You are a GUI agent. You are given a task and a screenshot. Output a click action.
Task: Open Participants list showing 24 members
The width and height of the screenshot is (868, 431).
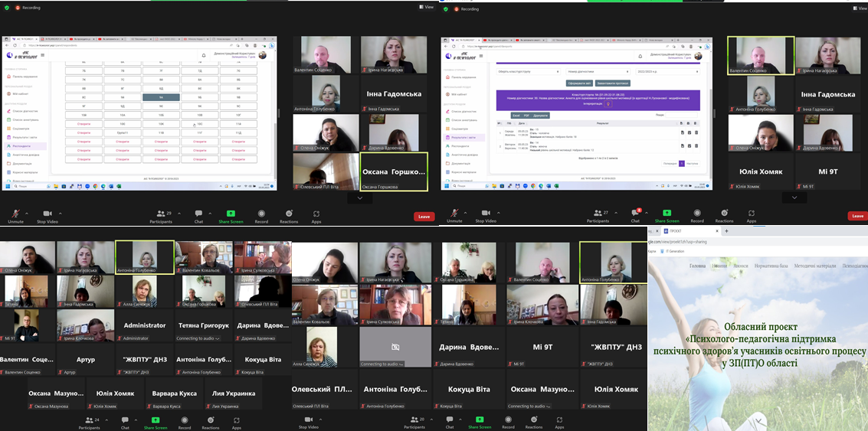pos(90,420)
